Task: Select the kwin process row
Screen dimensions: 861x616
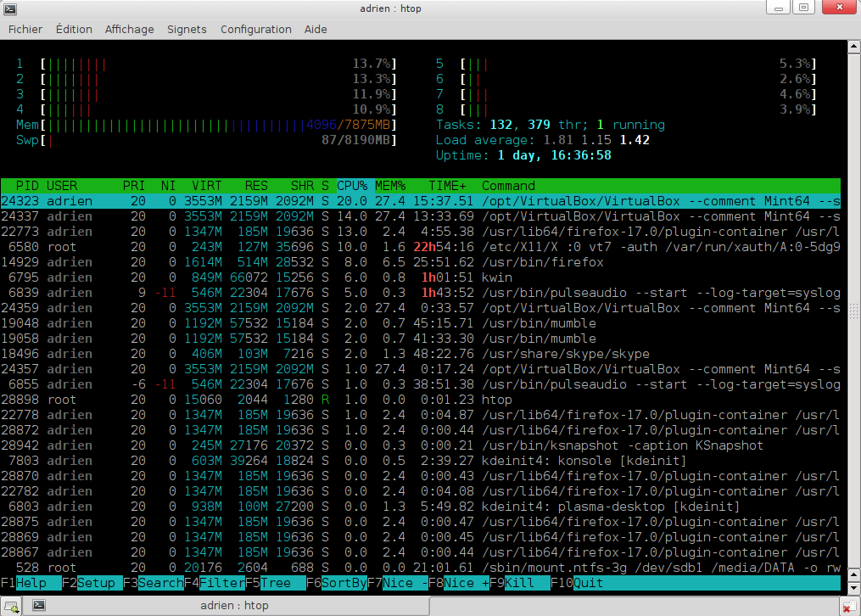Action: [421, 277]
